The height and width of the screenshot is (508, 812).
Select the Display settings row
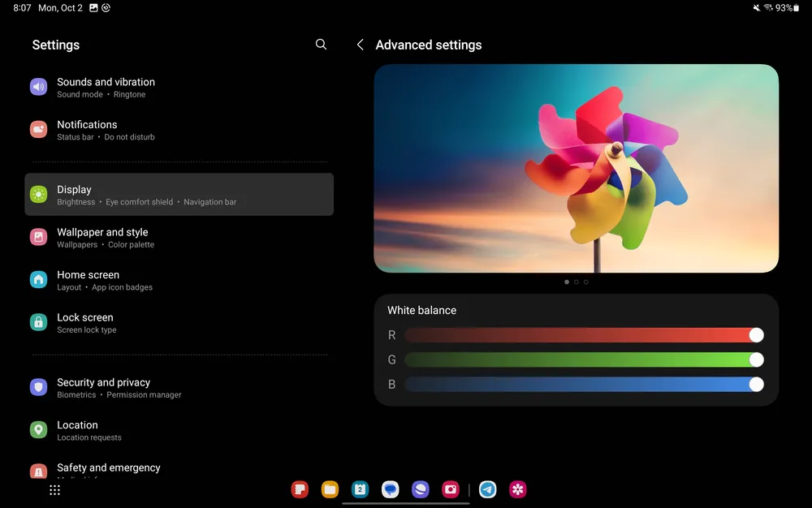[x=179, y=195]
